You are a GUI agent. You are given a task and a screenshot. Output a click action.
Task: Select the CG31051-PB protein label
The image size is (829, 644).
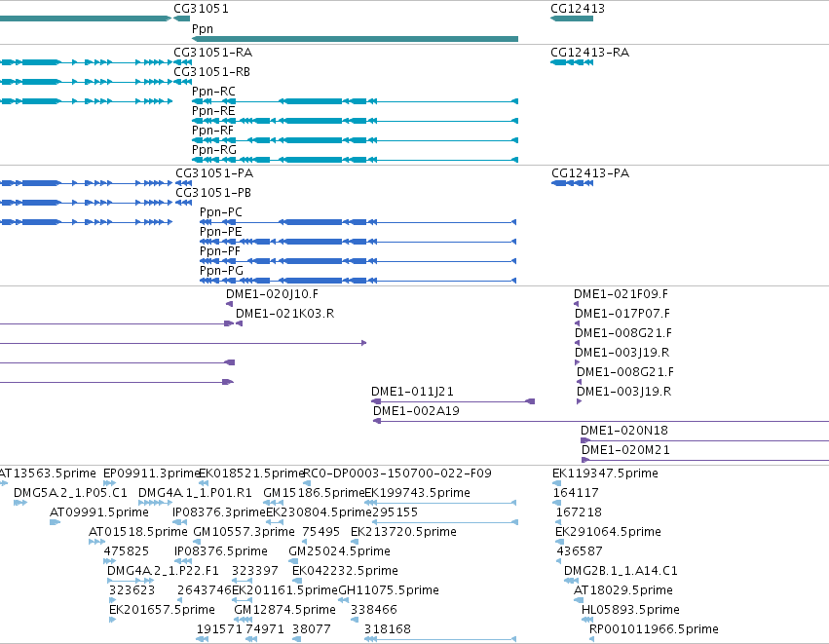(x=213, y=193)
